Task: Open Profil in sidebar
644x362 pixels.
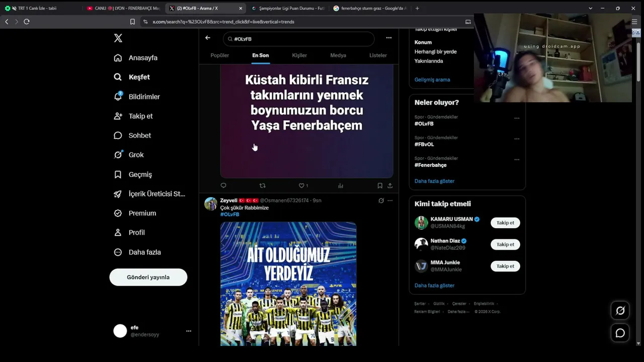Action: click(129, 233)
